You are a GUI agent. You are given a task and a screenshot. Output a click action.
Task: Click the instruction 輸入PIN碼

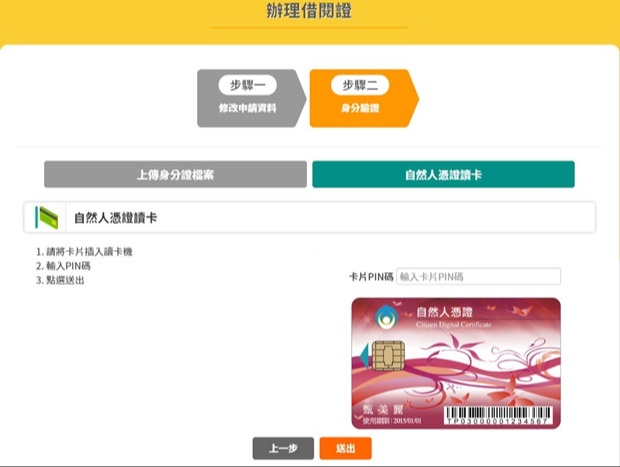click(65, 266)
